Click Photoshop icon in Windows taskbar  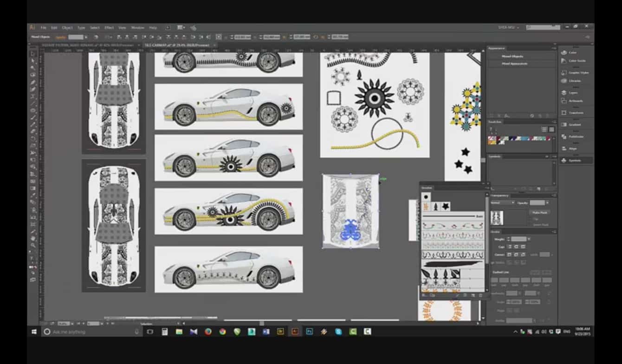pos(309,332)
